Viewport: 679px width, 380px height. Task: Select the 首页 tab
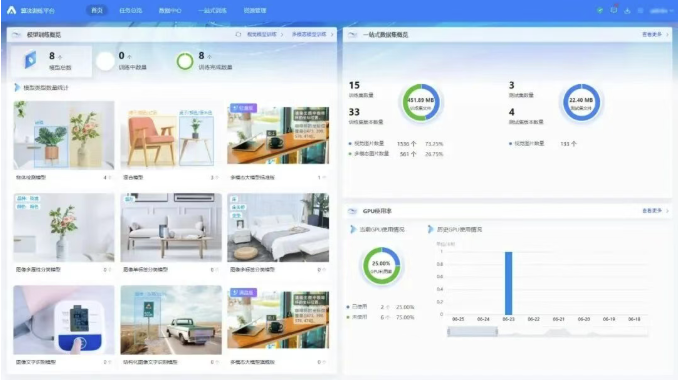97,10
